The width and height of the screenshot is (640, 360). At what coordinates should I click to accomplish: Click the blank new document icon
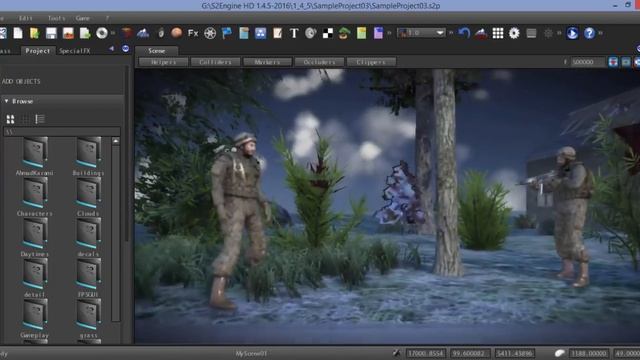tap(18, 33)
